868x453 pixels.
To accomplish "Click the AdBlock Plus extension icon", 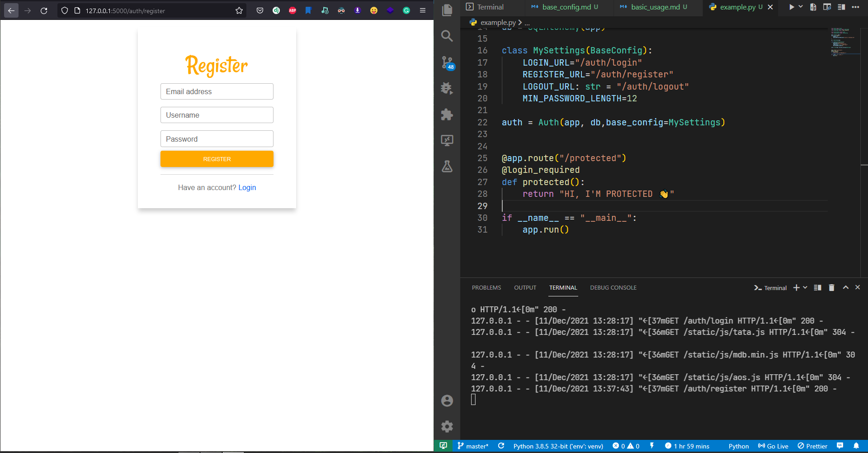I will coord(292,10).
